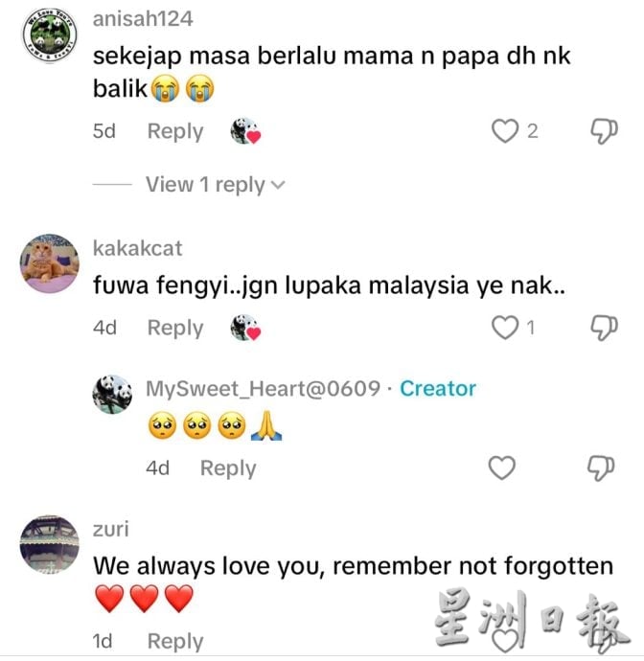This screenshot has height=661, width=644.
Task: Open the kakakcat username link
Action: coord(137,248)
